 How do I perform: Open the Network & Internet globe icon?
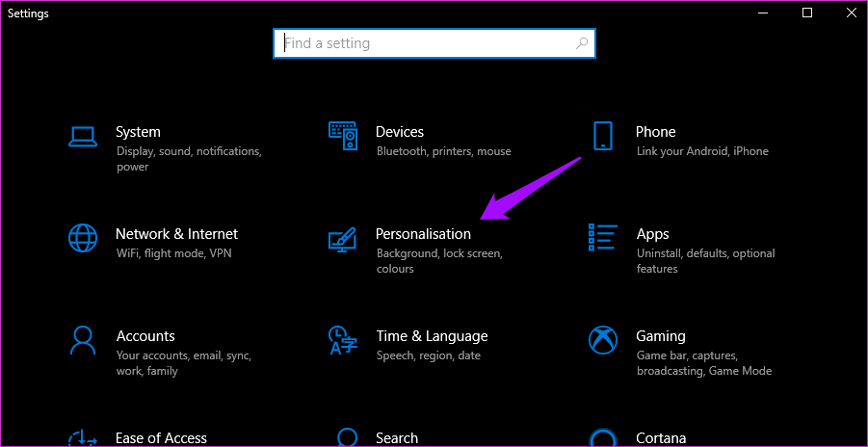(83, 238)
